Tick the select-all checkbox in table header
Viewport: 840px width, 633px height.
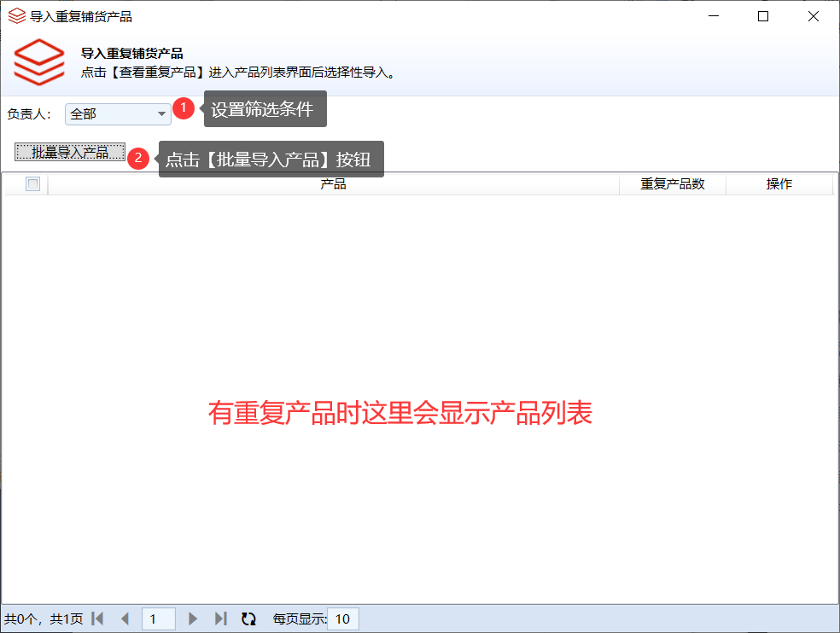pos(33,184)
